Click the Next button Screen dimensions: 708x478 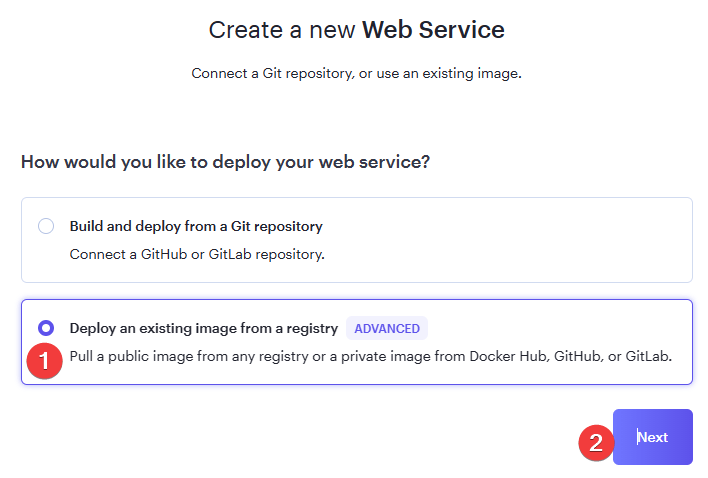pyautogui.click(x=652, y=437)
